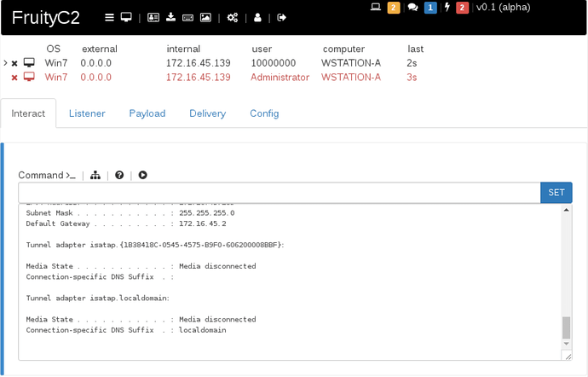Click the play circle icon

tap(142, 175)
